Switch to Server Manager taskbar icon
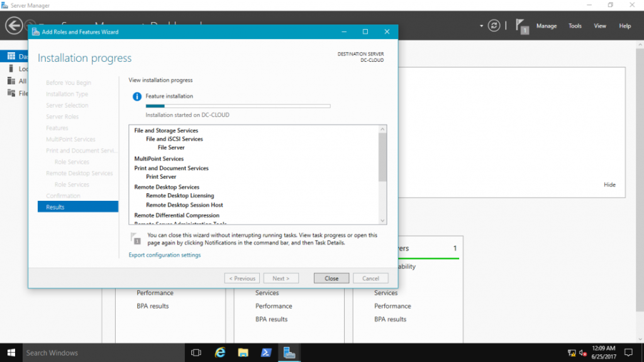Screen dimensions: 644x362 (x=289, y=353)
